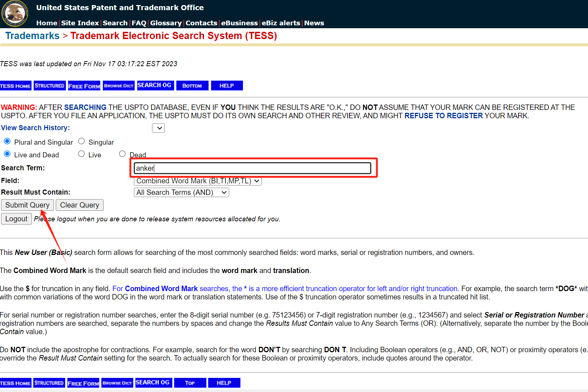Click the Logout button

[x=16, y=219]
